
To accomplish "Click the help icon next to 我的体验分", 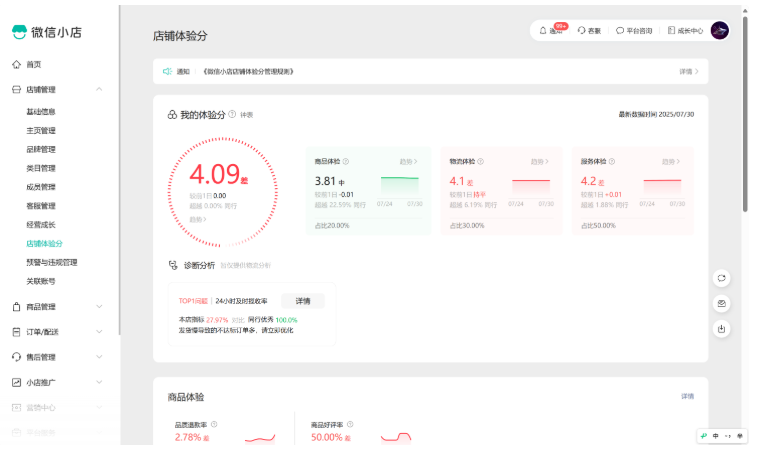I will coord(232,115).
